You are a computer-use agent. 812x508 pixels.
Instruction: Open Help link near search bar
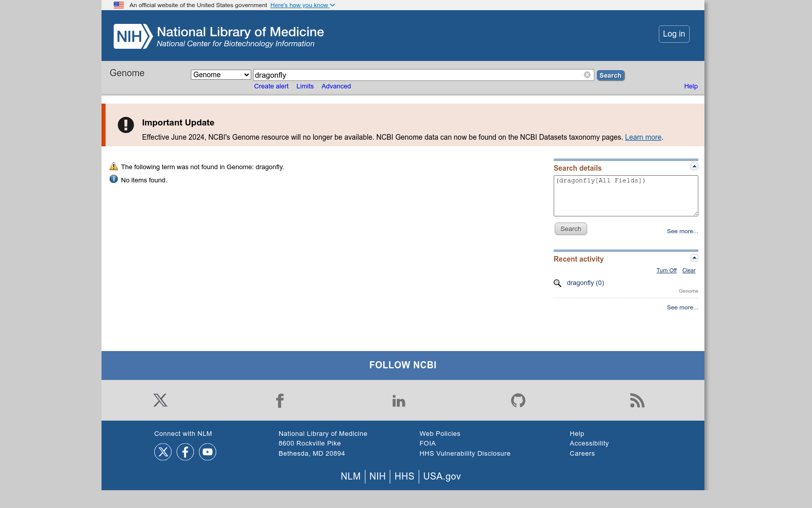pos(691,86)
